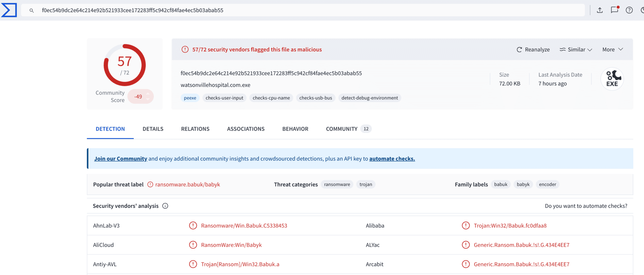Click Reanalyze button
644x275 pixels.
(x=533, y=50)
